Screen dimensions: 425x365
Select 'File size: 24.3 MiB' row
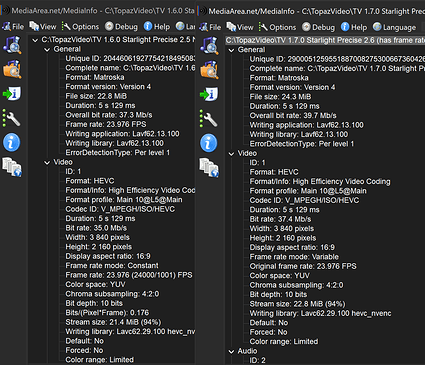pyautogui.click(x=280, y=97)
